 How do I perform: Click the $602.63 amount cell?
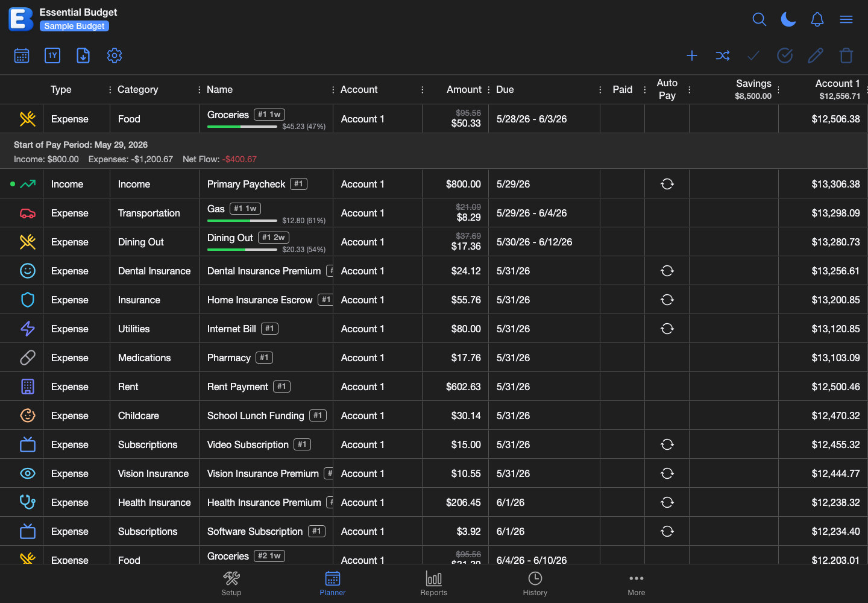click(455, 387)
